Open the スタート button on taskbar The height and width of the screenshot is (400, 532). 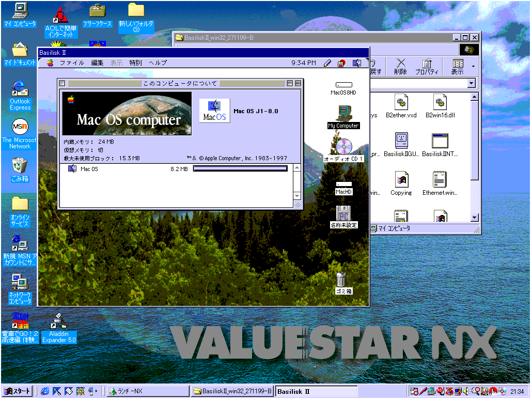coord(17,391)
